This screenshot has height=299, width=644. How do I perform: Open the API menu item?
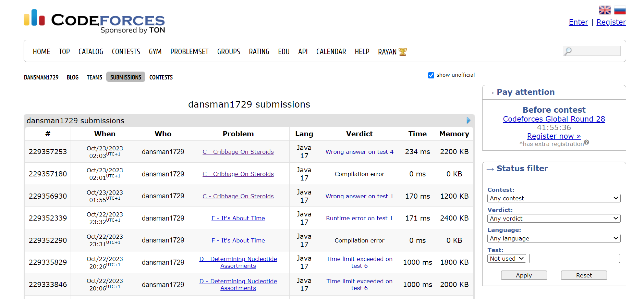[x=303, y=52]
